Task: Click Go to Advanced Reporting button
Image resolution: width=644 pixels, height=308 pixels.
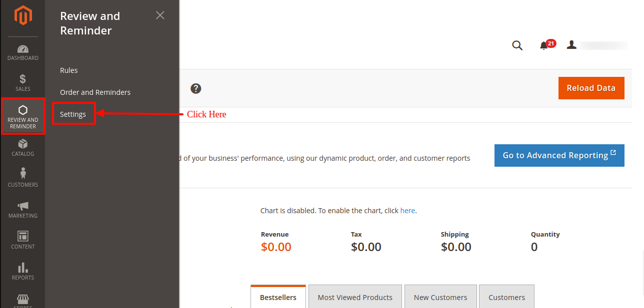Action: tap(559, 155)
